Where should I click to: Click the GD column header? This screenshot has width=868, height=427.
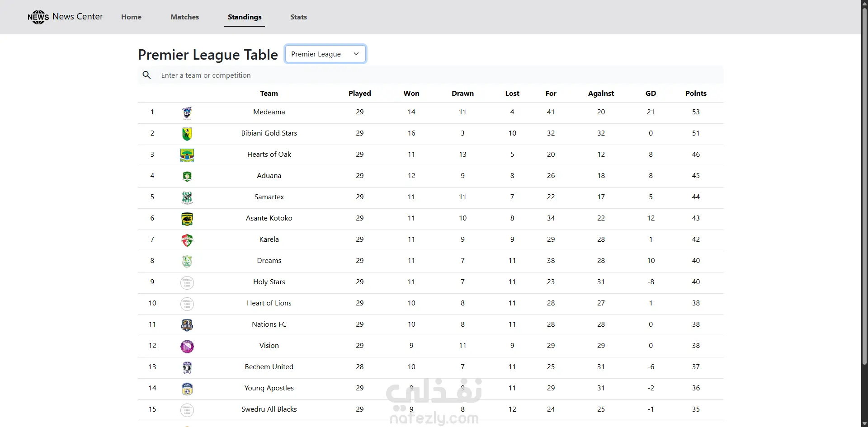[651, 94]
